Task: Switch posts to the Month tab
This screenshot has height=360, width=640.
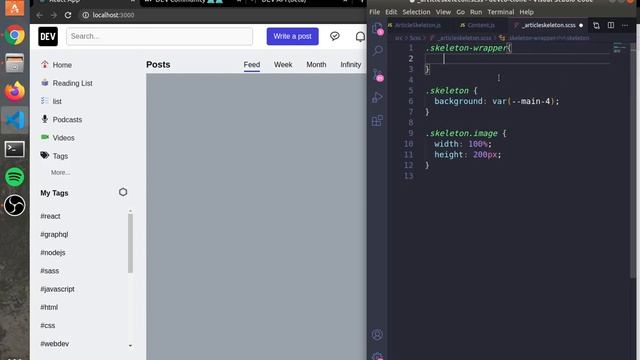Action: pos(316,65)
